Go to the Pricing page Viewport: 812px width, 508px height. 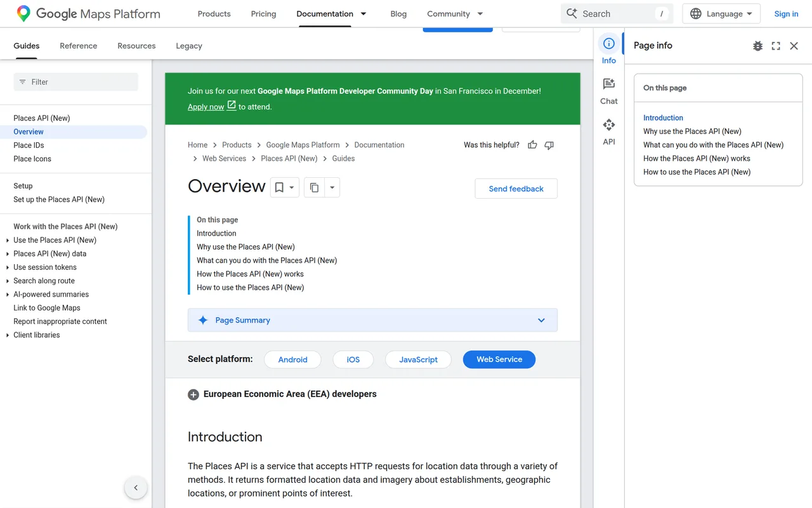(263, 13)
